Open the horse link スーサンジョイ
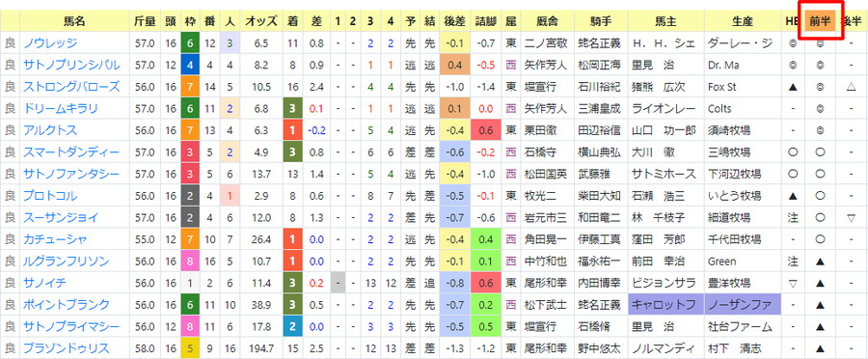Screen dimensions: 868x359 [x=61, y=218]
